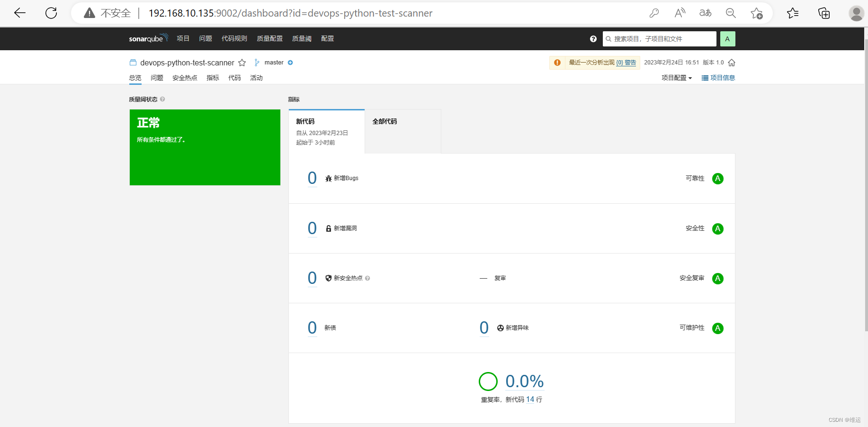Image resolution: width=868 pixels, height=427 pixels.
Task: Click the page vertical scrollbar
Action: point(866,185)
